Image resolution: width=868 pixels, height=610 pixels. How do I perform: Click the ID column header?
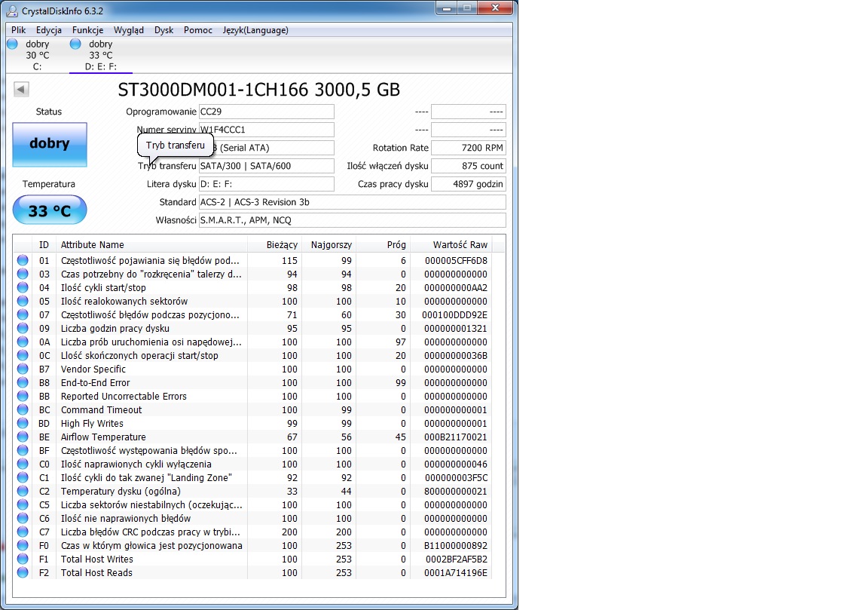click(44, 245)
